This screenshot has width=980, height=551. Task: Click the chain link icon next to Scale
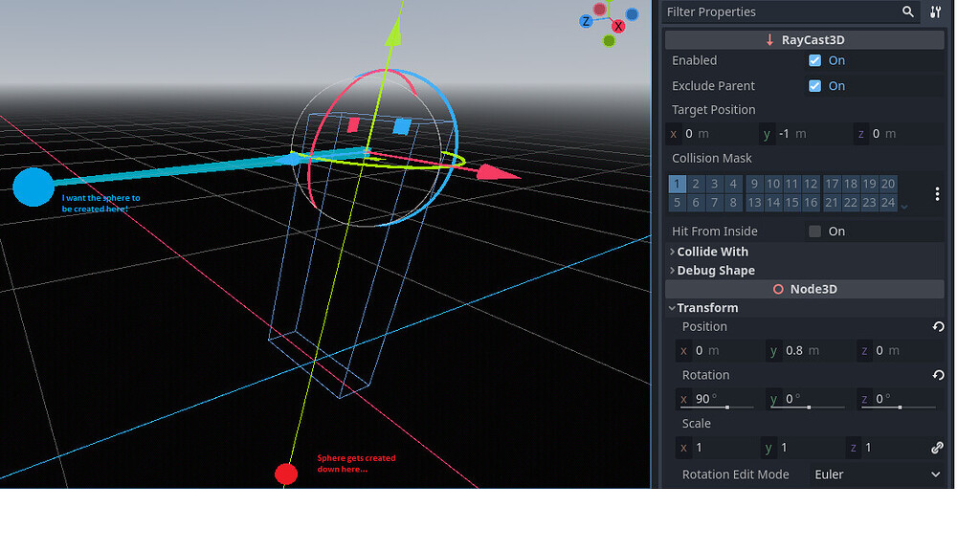click(x=935, y=447)
